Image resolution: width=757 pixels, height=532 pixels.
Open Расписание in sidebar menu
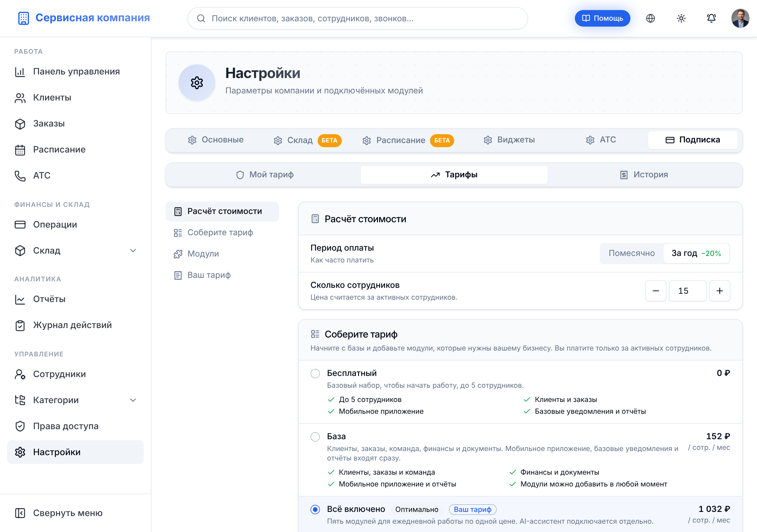[x=75, y=150]
